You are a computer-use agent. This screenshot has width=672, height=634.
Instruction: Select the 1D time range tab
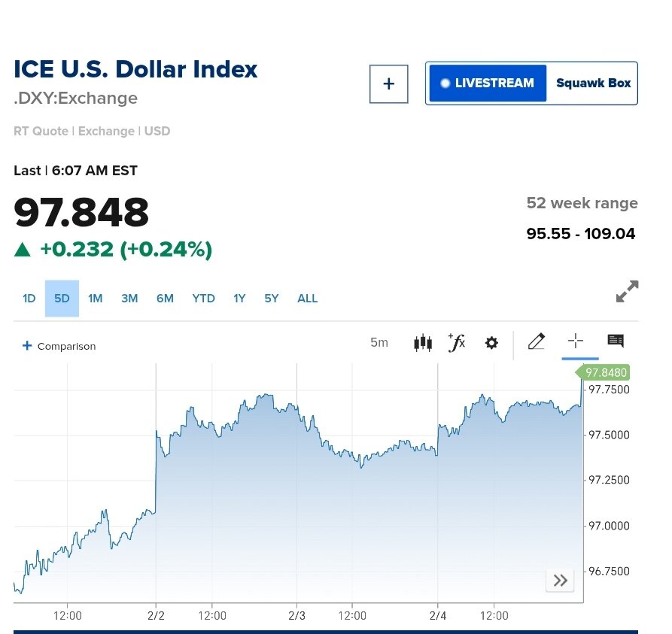29,299
